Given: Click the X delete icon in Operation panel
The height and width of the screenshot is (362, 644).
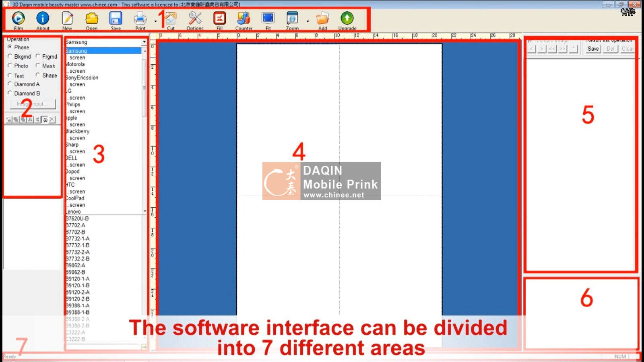Looking at the screenshot, I should tap(52, 119).
